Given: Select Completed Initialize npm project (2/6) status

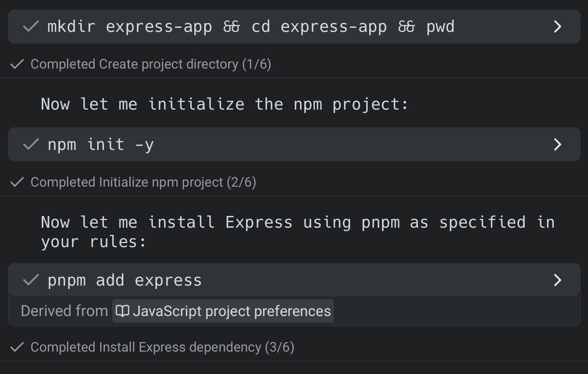Looking at the screenshot, I should point(143,182).
